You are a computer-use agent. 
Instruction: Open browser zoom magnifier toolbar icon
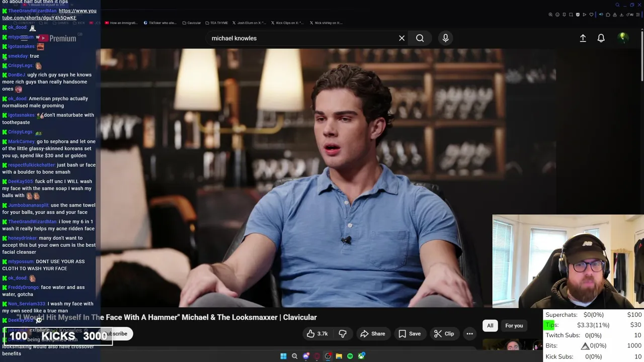click(x=550, y=15)
